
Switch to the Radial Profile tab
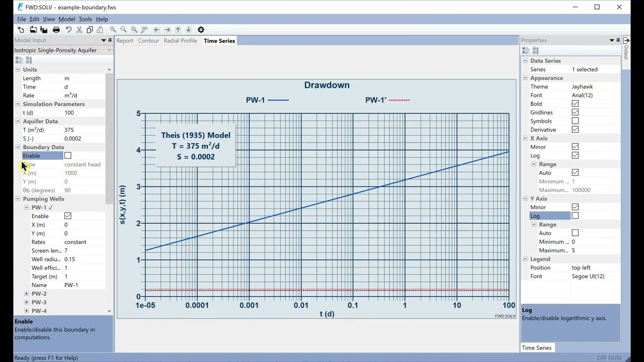tap(180, 41)
